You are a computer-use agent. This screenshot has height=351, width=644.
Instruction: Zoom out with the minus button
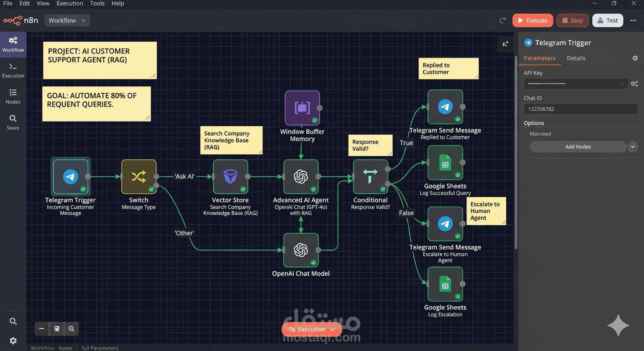(x=42, y=329)
